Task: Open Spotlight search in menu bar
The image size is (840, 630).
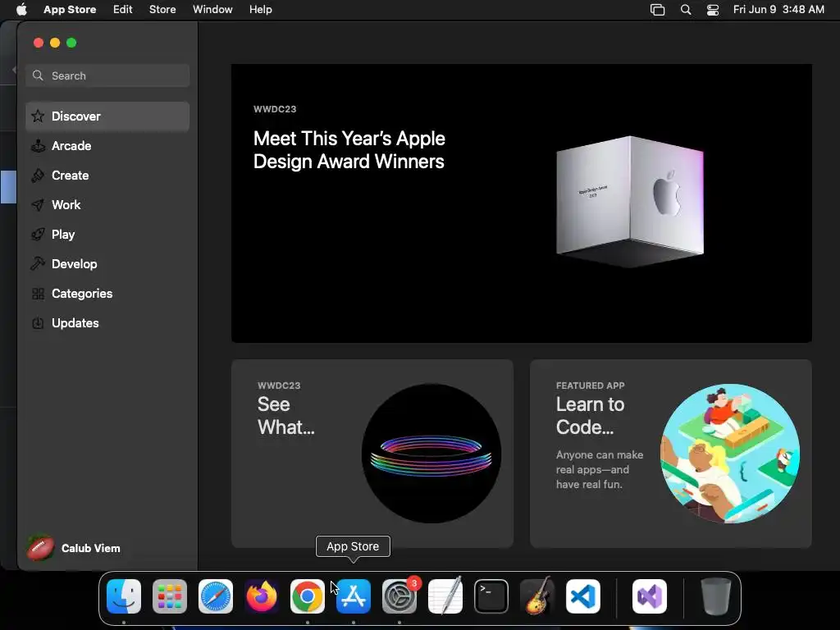Action: [686, 10]
